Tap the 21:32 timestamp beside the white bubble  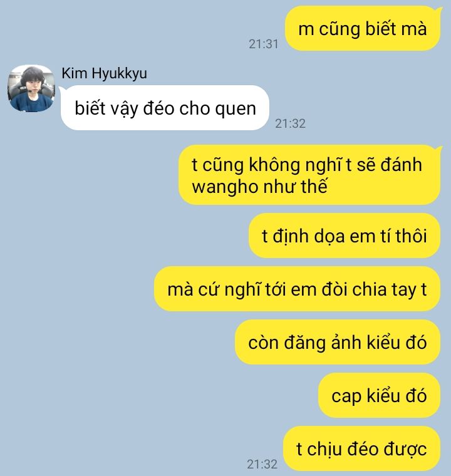pos(290,123)
